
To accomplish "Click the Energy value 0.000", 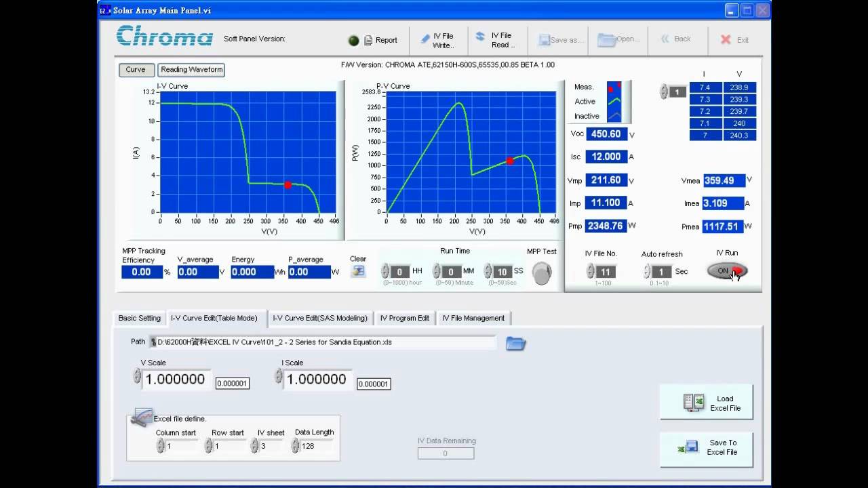I will point(252,272).
